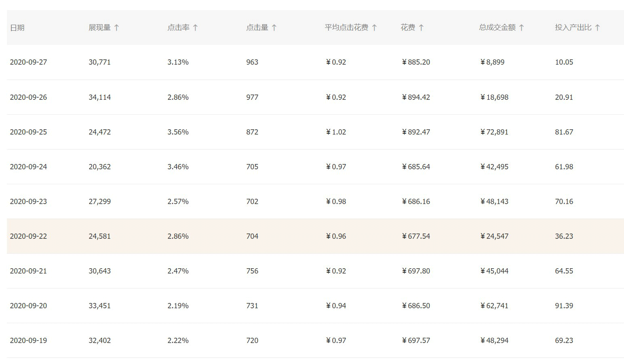Click the 2020-09-25 date cell

(x=28, y=132)
